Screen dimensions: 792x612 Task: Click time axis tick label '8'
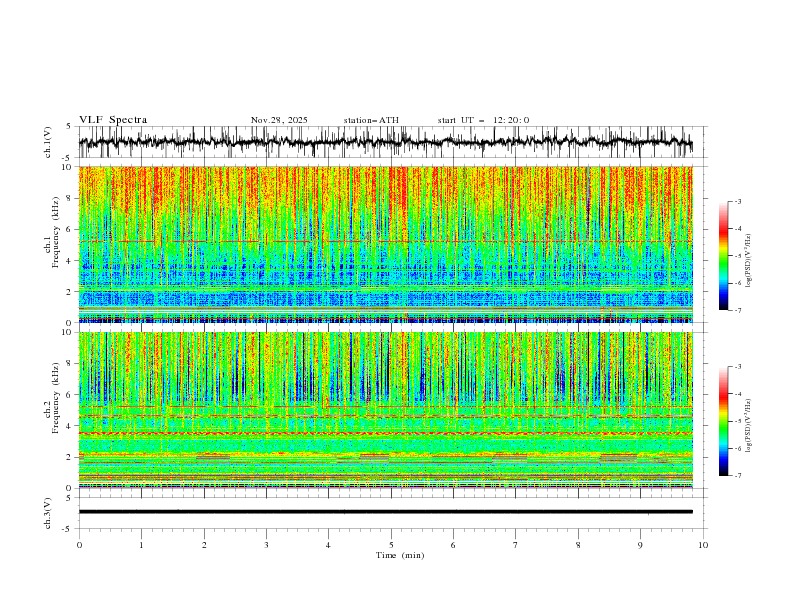coord(578,545)
